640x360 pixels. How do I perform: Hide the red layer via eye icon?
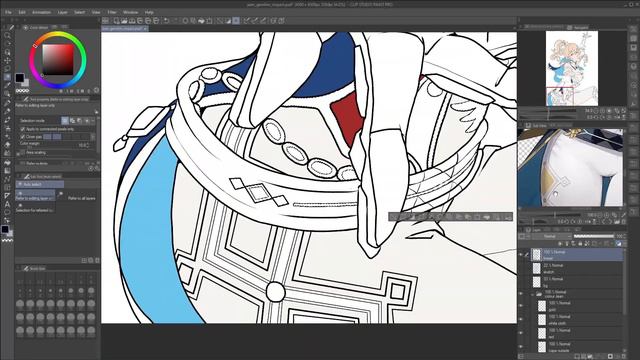point(521,333)
